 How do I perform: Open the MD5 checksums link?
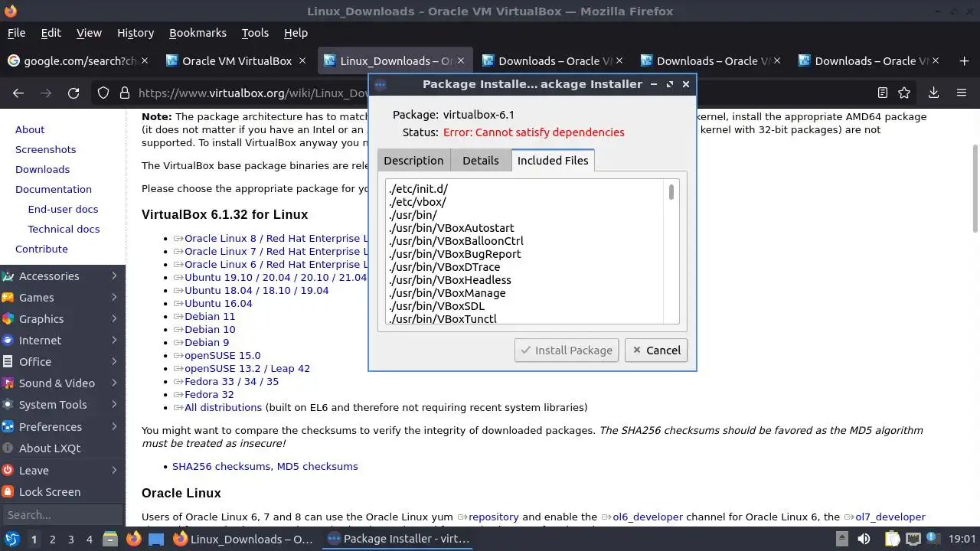317,466
